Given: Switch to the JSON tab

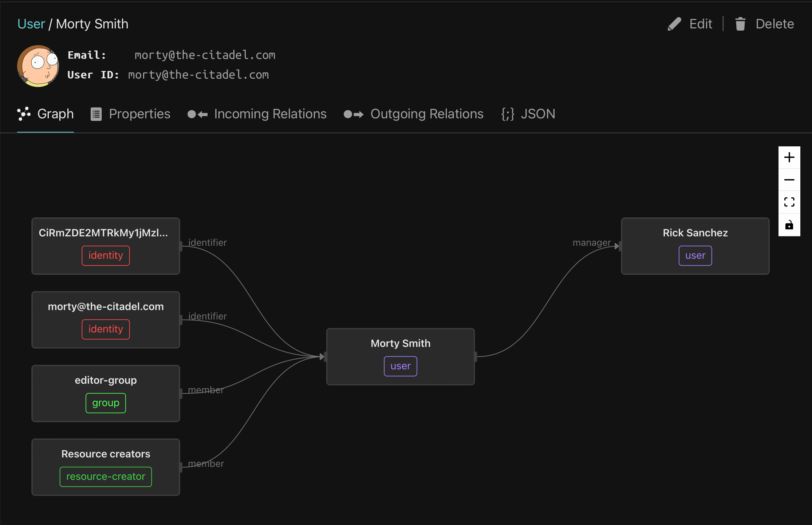Looking at the screenshot, I should click(528, 114).
